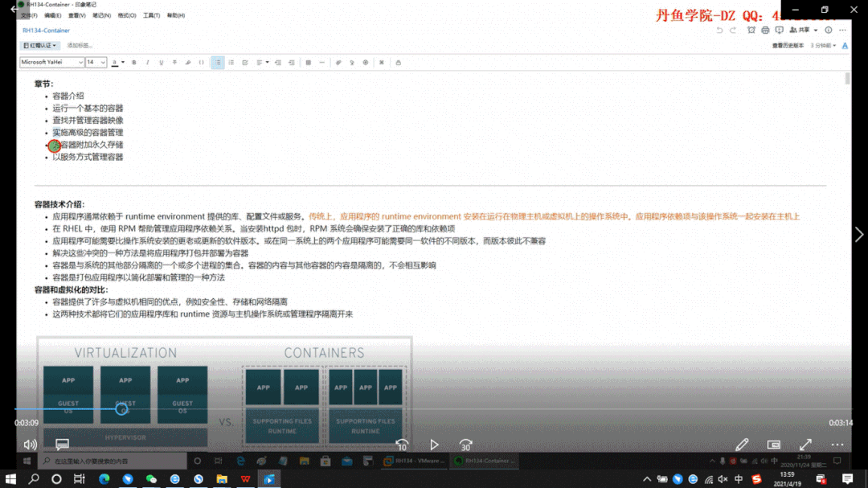Open the 笔记(N) menu
The image size is (868, 488).
[101, 15]
